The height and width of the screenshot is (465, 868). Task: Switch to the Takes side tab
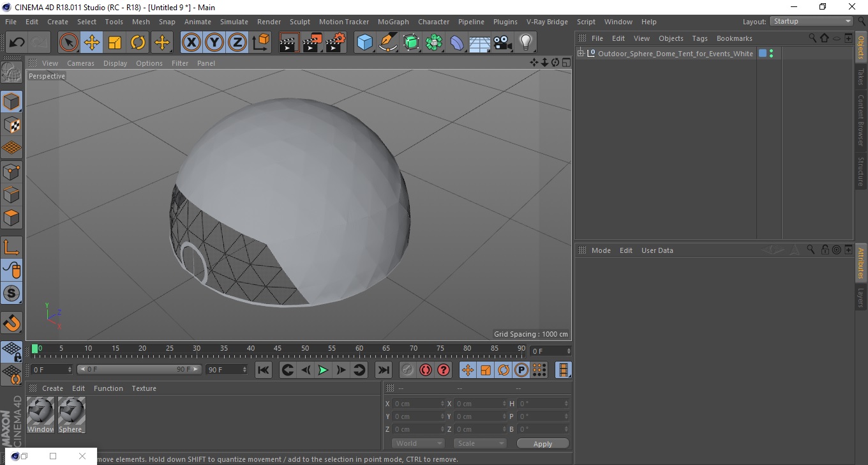tap(861, 77)
